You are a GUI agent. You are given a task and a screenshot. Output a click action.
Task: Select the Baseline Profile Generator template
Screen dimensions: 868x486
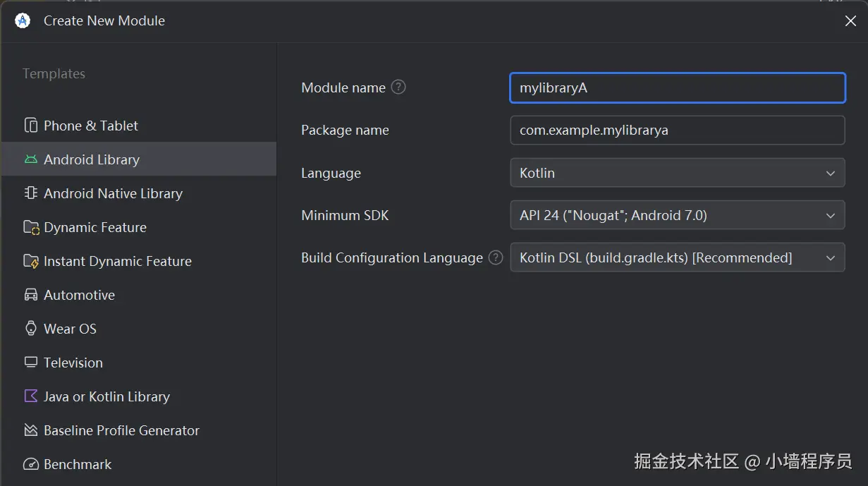121,430
